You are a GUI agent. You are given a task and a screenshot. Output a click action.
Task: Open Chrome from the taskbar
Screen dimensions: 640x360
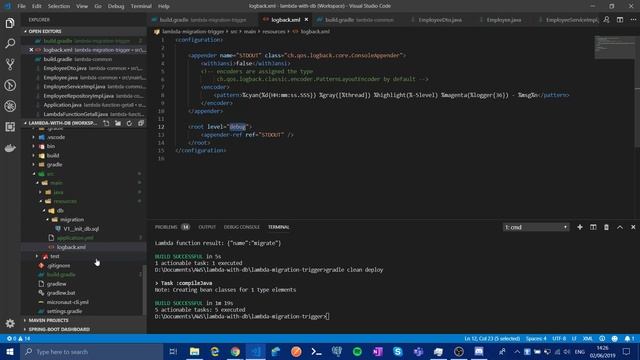tap(235, 351)
